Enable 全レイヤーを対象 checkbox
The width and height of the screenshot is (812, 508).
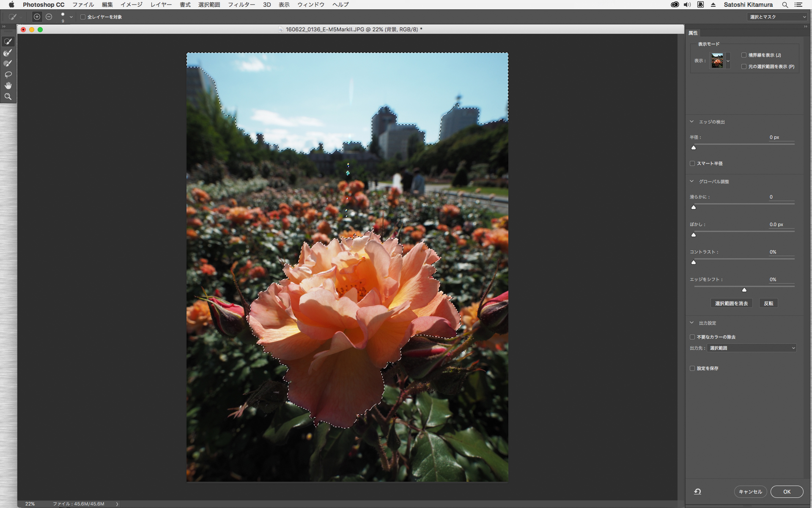tap(83, 17)
